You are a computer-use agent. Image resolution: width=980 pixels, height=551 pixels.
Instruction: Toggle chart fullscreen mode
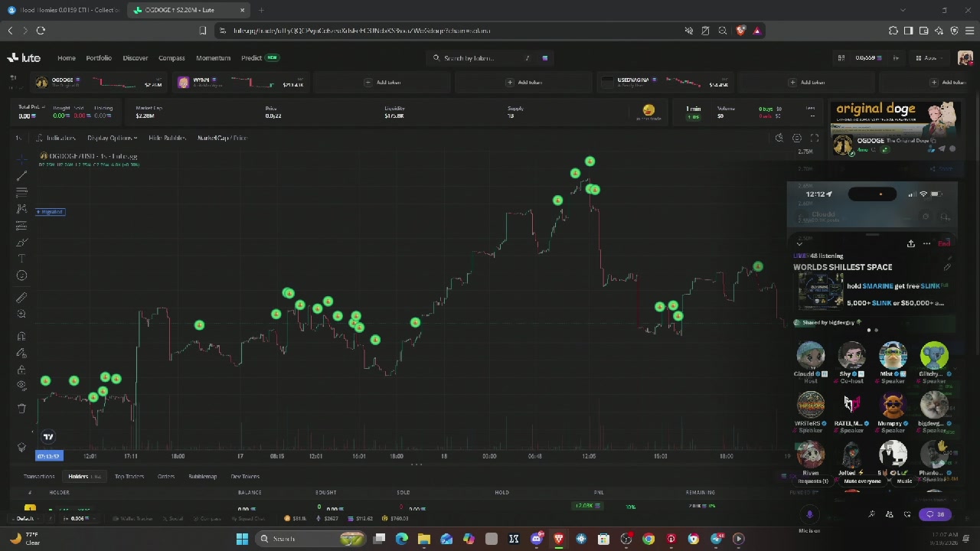[815, 138]
